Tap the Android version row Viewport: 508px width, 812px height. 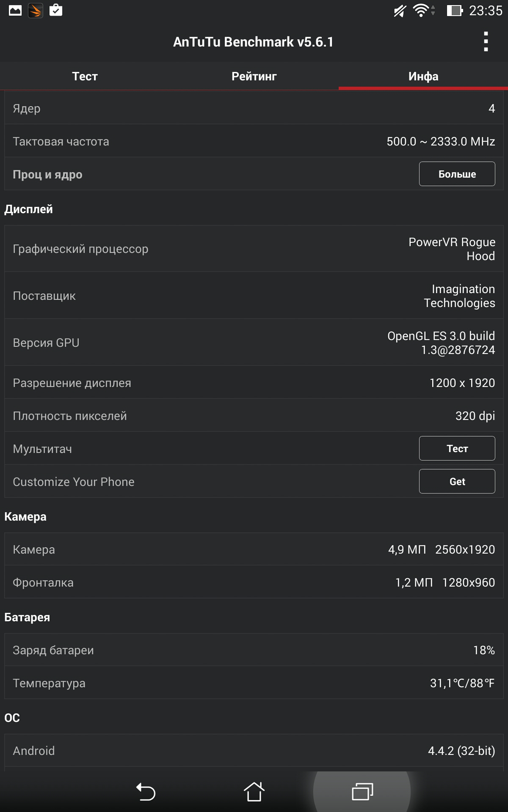pos(254,750)
